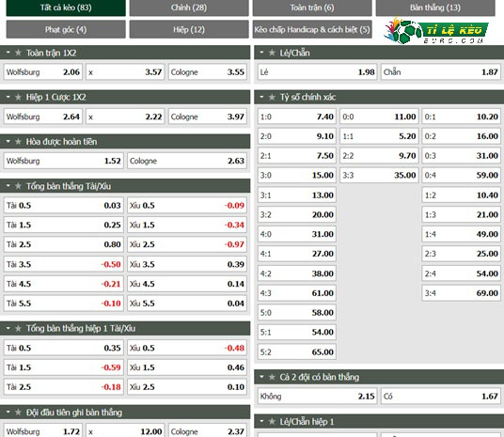
Task: Select Có at 1.67 both teams score
Action: [x=441, y=397]
